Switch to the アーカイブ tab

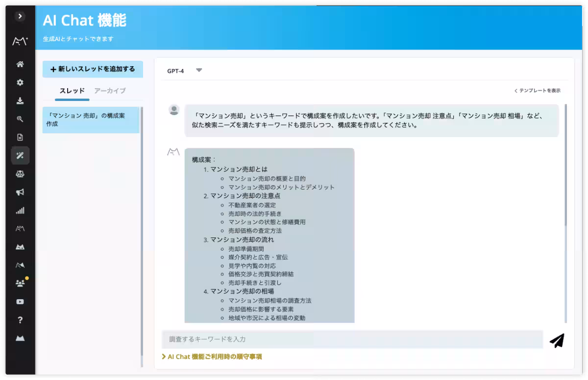click(109, 91)
